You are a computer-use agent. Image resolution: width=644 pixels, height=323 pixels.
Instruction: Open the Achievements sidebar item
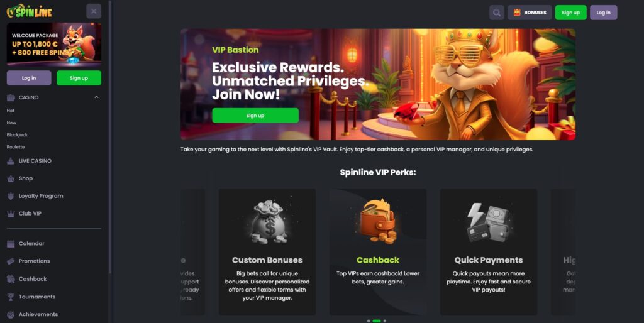tap(33, 314)
